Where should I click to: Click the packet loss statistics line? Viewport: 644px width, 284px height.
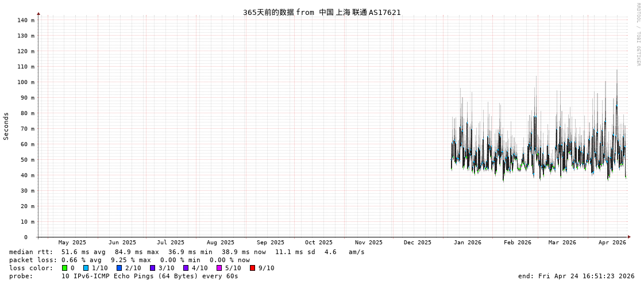coord(129,260)
